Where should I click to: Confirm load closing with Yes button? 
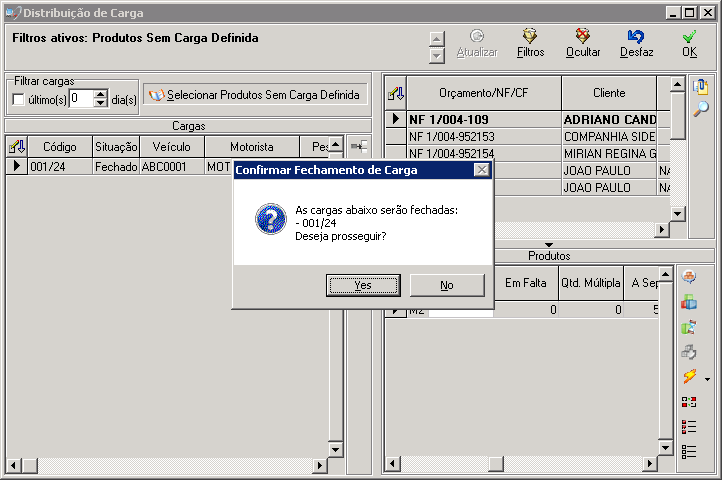(363, 285)
